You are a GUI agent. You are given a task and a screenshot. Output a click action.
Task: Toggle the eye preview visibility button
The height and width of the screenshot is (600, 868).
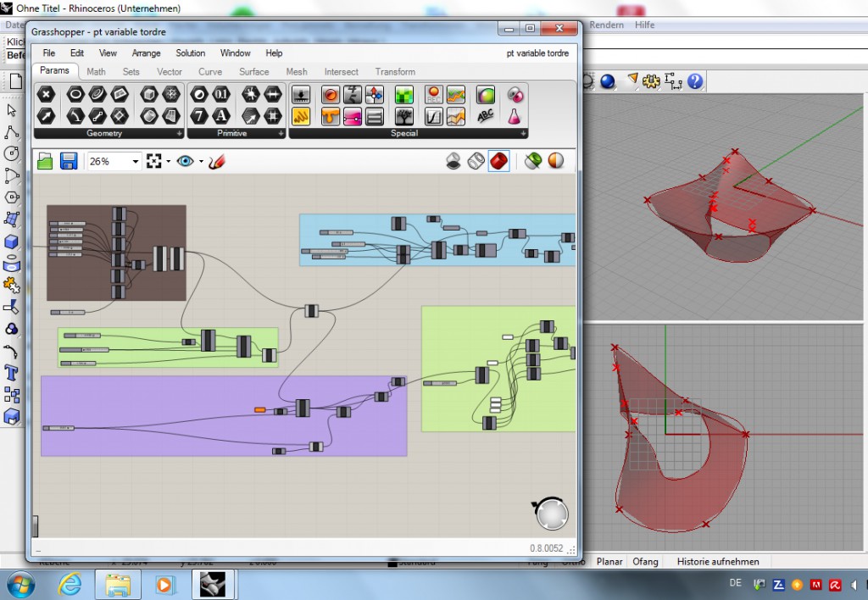coord(185,161)
